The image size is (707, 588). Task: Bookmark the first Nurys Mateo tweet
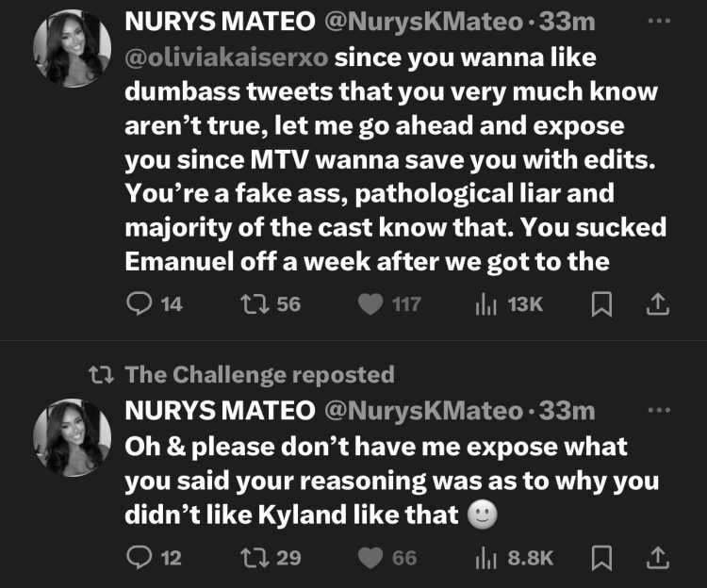[x=601, y=304]
